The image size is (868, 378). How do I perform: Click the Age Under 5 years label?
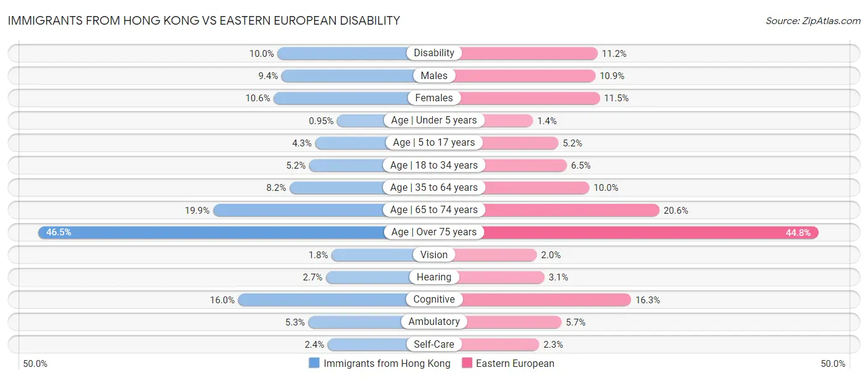point(434,120)
